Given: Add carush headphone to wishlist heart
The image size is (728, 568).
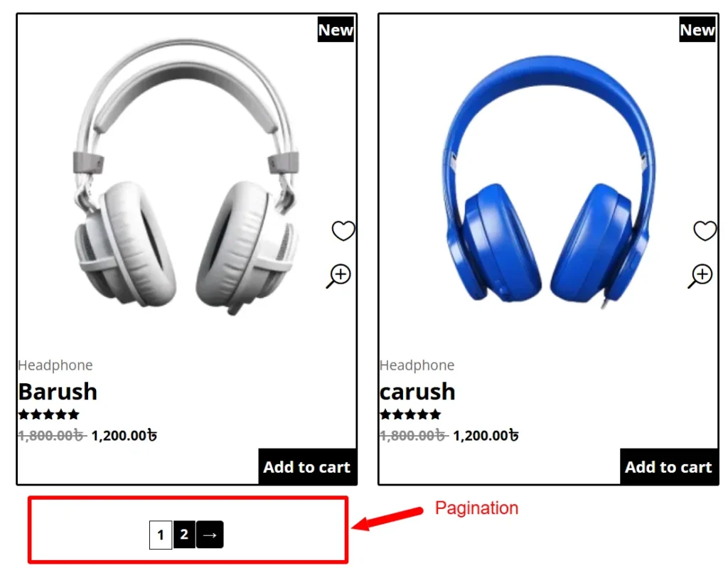Looking at the screenshot, I should 705,231.
